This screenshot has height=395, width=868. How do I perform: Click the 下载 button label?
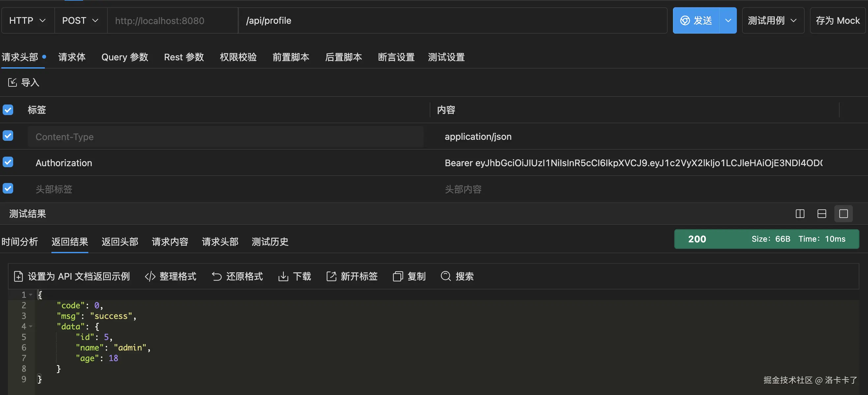(x=302, y=276)
